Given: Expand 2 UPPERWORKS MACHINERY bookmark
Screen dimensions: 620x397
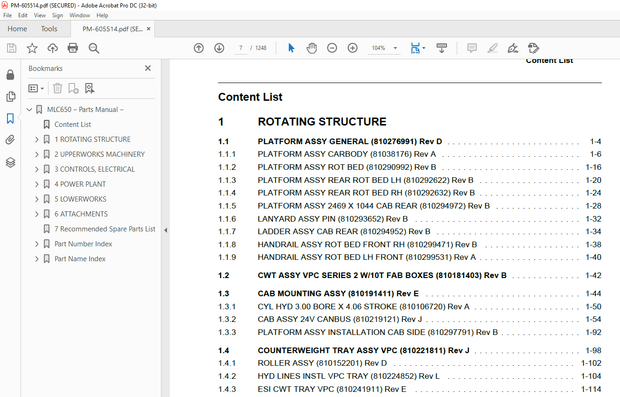Looking at the screenshot, I should tap(37, 154).
